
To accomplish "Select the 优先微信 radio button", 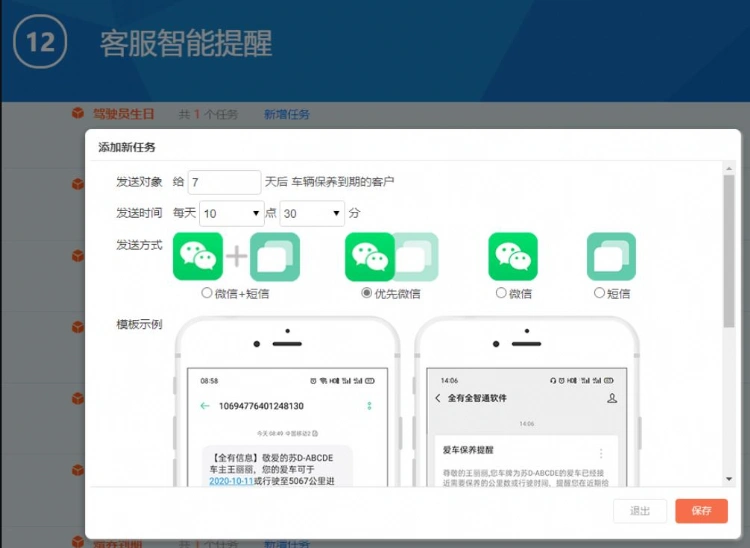I will tap(366, 293).
